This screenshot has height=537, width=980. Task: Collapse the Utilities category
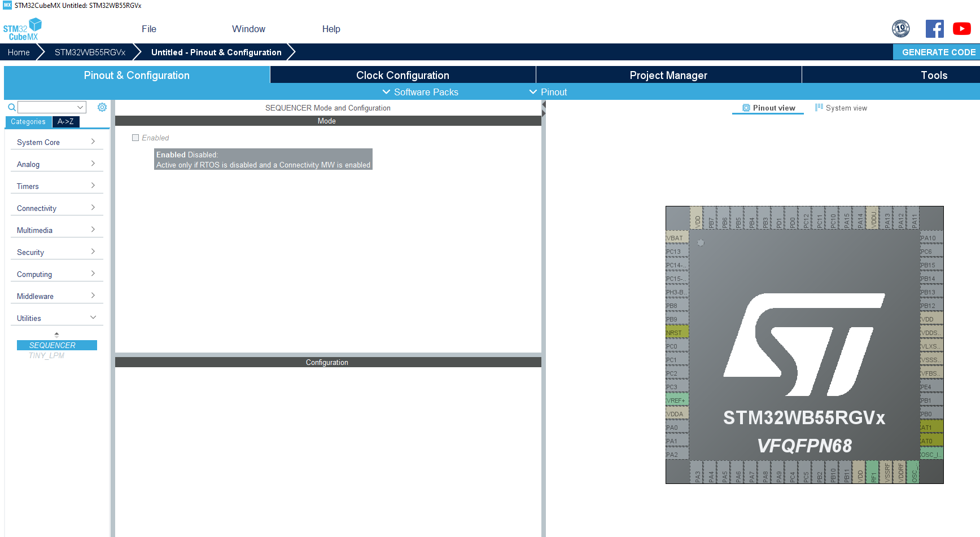tap(56, 318)
